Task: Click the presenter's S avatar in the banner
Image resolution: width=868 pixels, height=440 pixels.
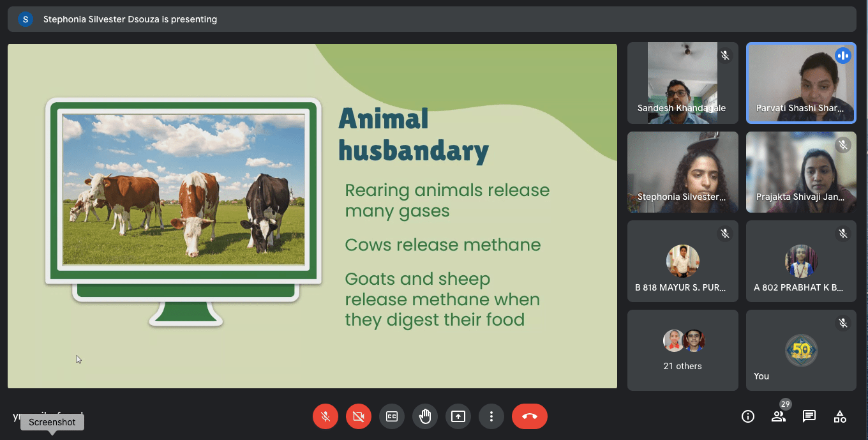Action: click(x=26, y=19)
